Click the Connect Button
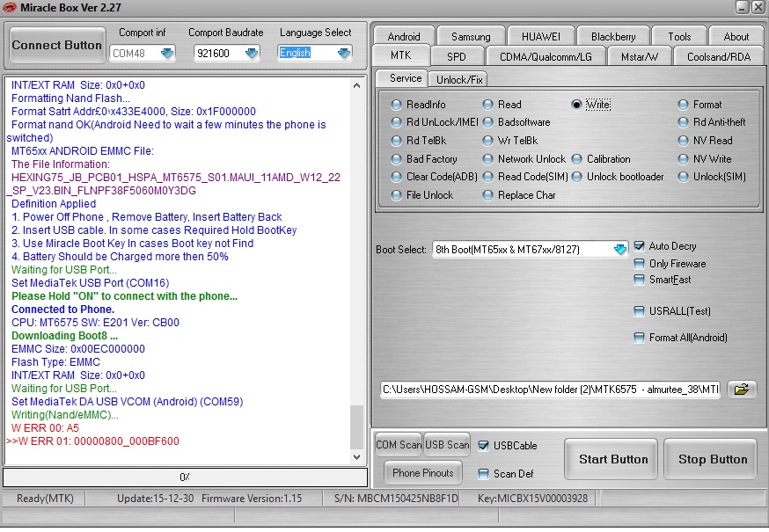769x532 pixels. [57, 45]
